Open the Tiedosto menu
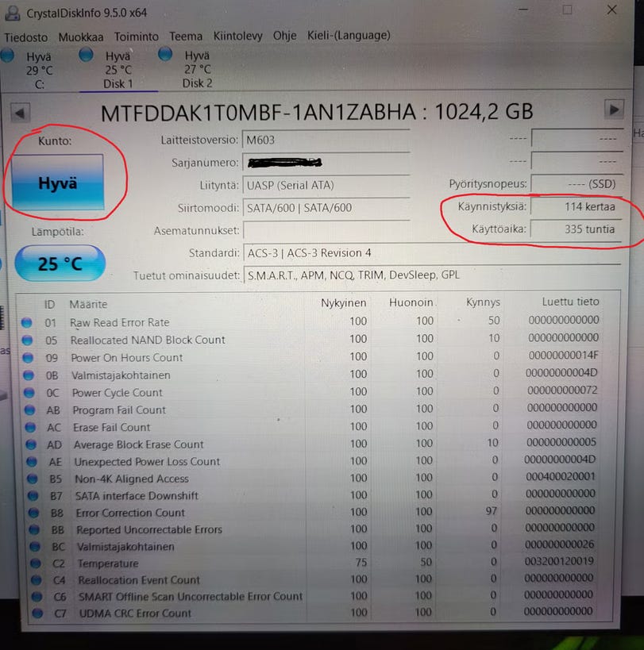 [25, 37]
